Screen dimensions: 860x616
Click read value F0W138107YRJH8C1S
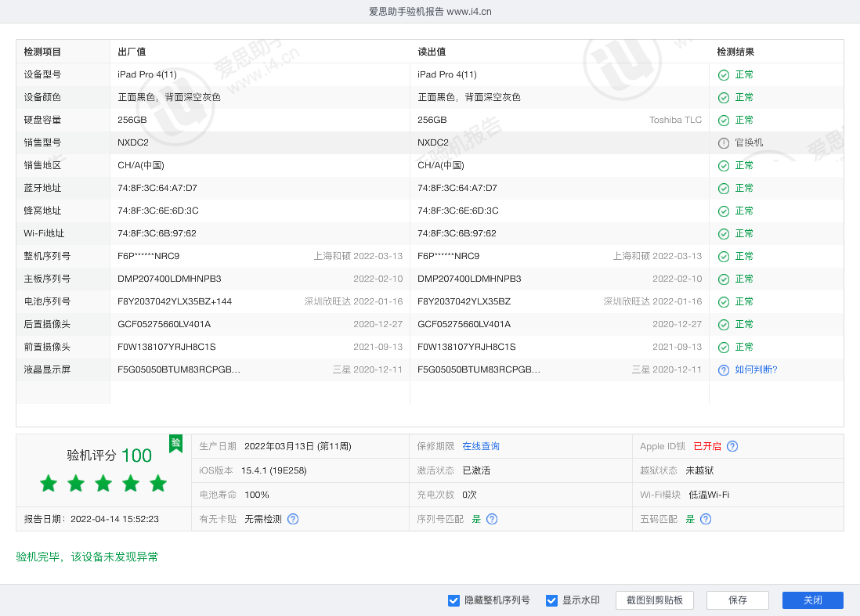[x=467, y=347]
